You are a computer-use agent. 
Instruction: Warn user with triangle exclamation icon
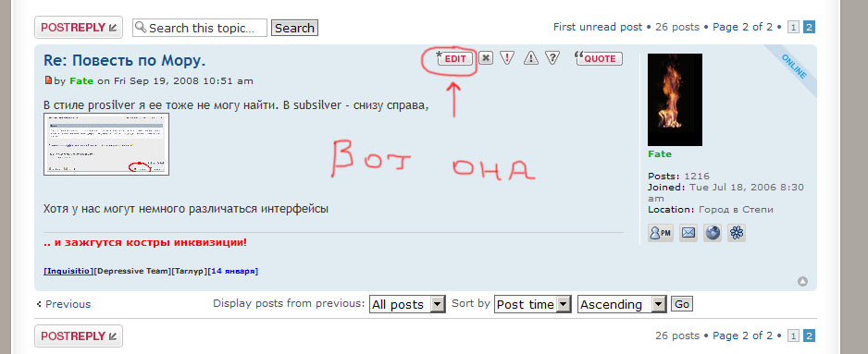tap(531, 57)
